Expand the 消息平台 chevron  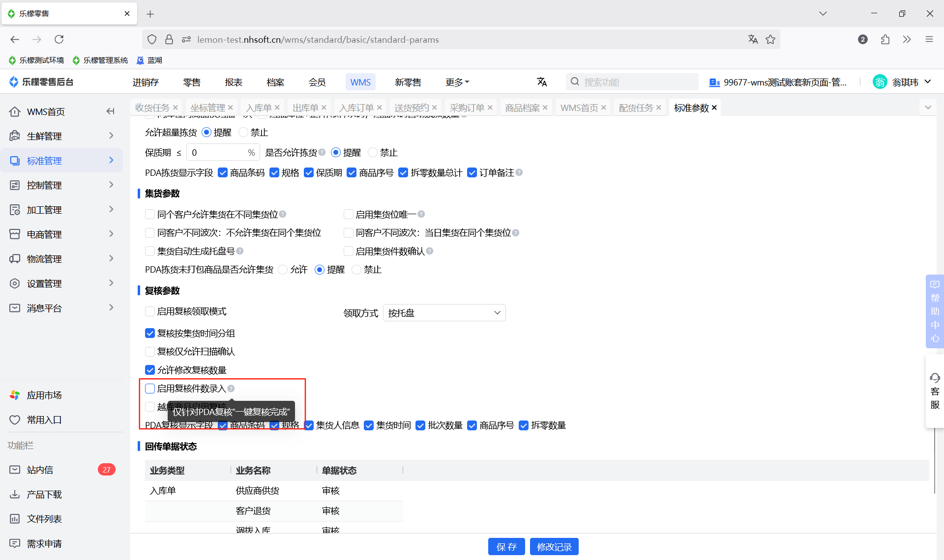point(111,308)
